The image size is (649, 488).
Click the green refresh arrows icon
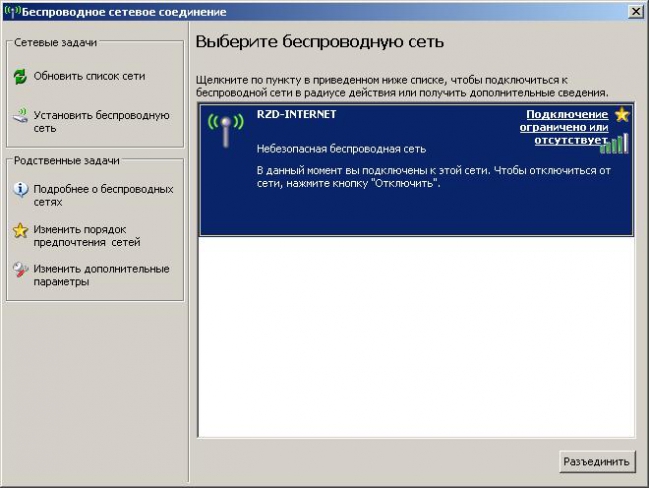(x=20, y=77)
